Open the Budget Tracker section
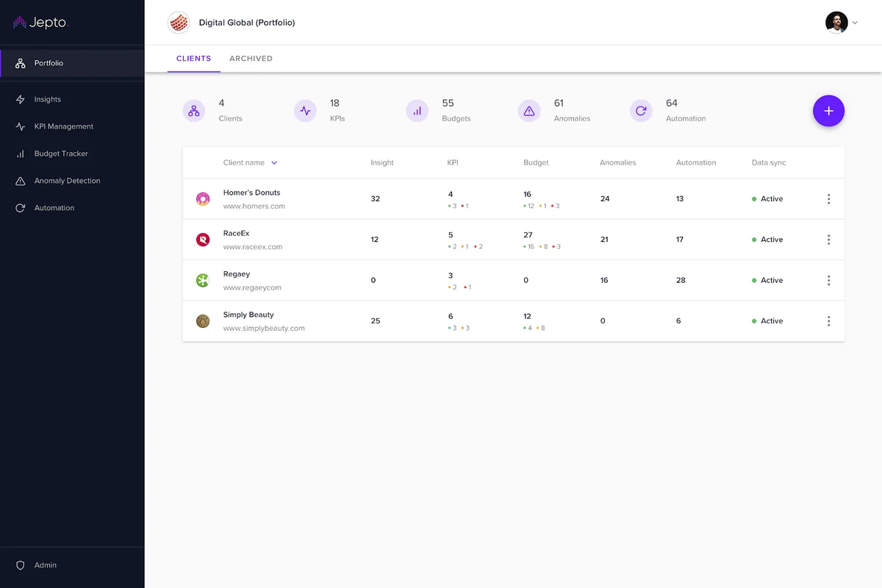Image resolution: width=882 pixels, height=588 pixels. tap(52, 153)
